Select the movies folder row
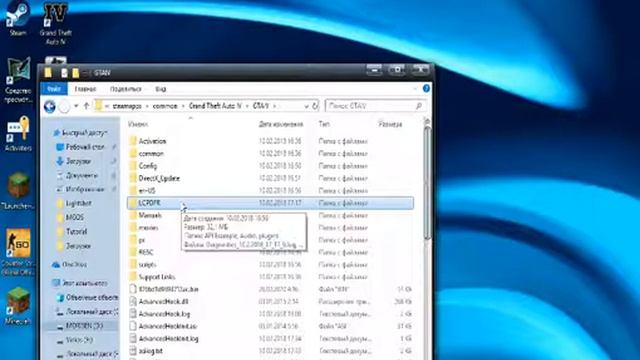 [270, 228]
